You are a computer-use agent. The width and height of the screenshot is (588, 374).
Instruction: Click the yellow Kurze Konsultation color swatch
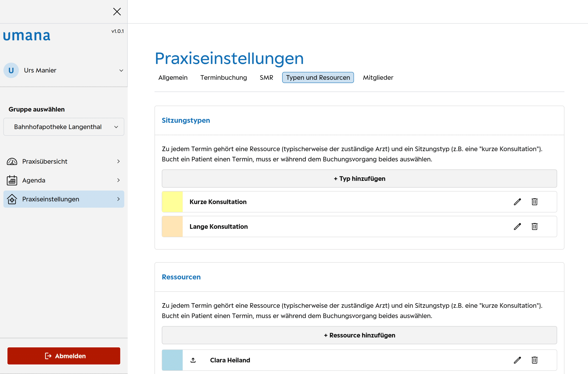[x=172, y=202]
